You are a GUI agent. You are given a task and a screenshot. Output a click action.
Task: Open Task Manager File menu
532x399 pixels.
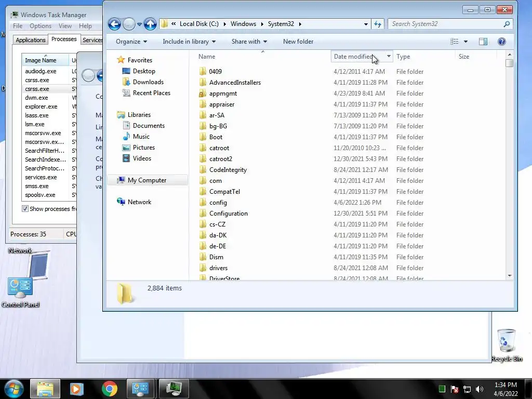(18, 26)
